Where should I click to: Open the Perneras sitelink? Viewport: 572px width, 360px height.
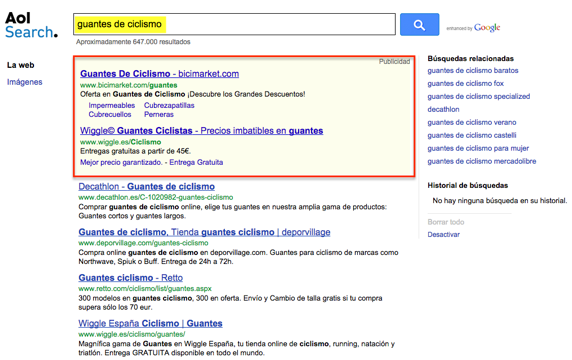(159, 115)
